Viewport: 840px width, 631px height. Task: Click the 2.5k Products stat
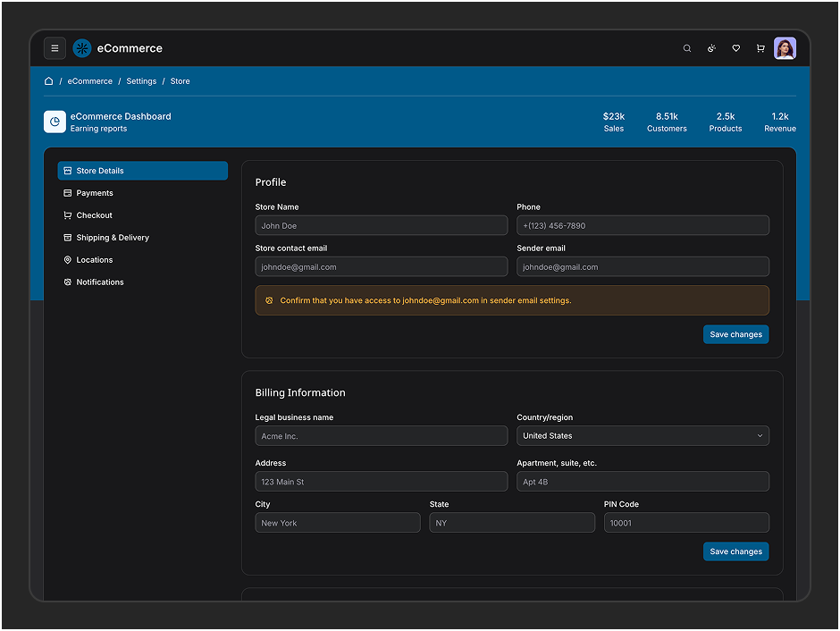pyautogui.click(x=726, y=122)
